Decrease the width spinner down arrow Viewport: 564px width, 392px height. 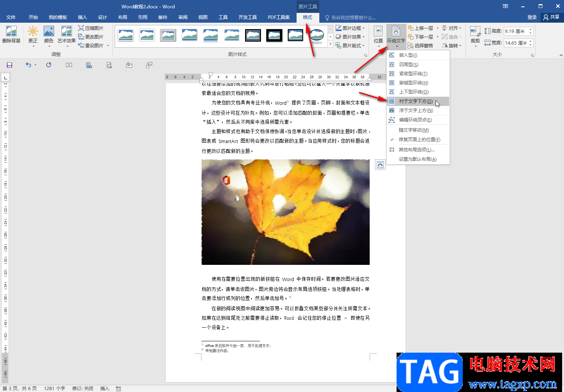tap(531, 45)
